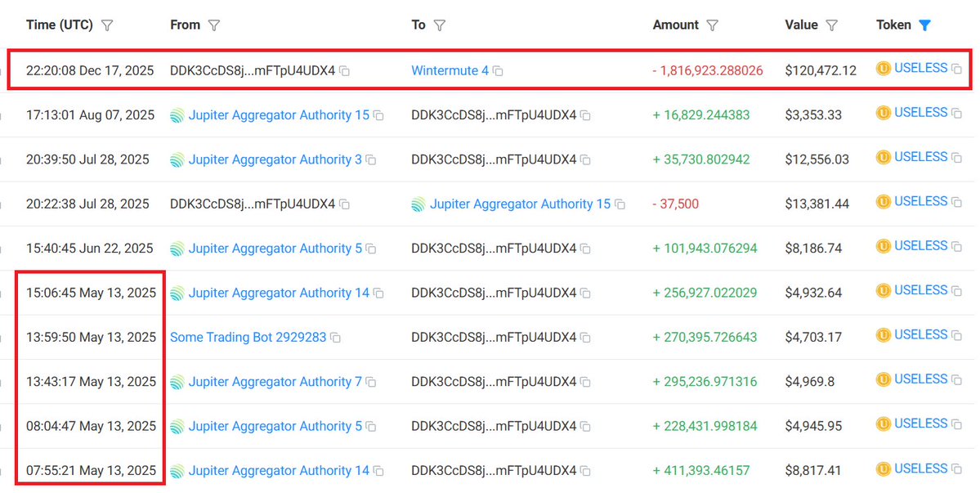Image resolution: width=980 pixels, height=493 pixels.
Task: Select value $12,556.03
Action: (817, 159)
